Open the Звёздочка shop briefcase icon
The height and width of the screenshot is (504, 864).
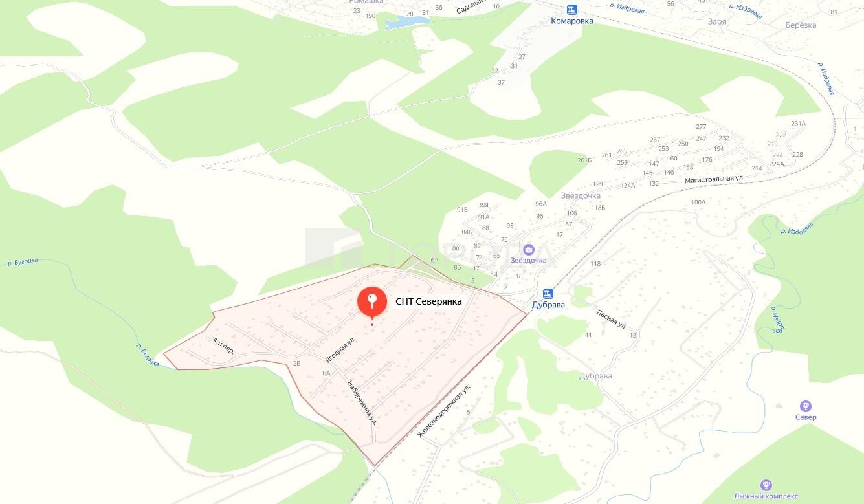coord(528,250)
